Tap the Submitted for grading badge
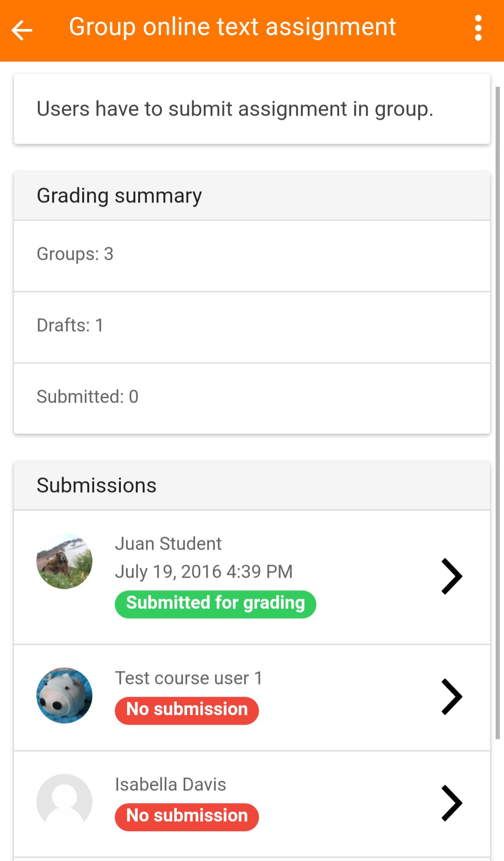 click(x=215, y=604)
